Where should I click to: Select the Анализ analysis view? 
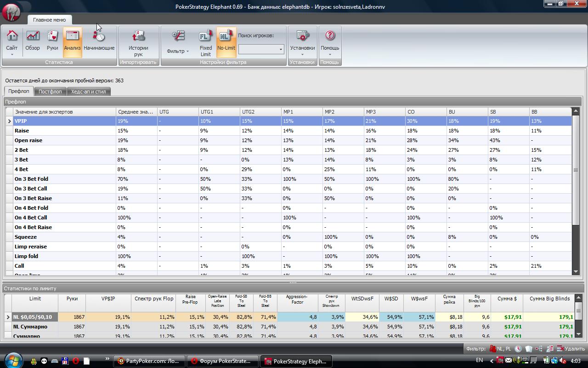[72, 42]
